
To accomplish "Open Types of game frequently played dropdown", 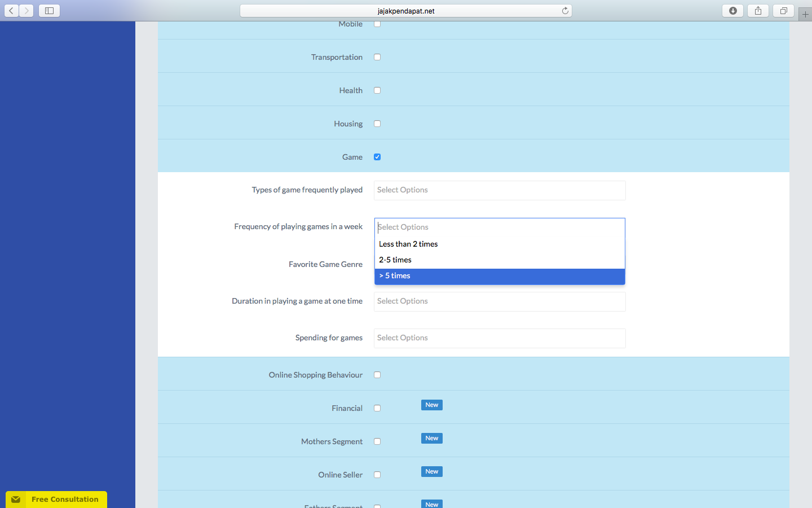I will pos(500,190).
